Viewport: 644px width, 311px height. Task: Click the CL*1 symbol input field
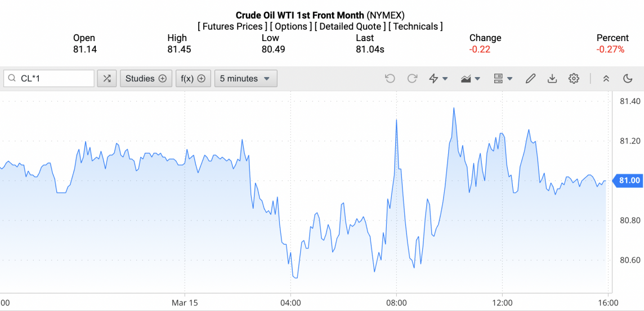[55, 79]
